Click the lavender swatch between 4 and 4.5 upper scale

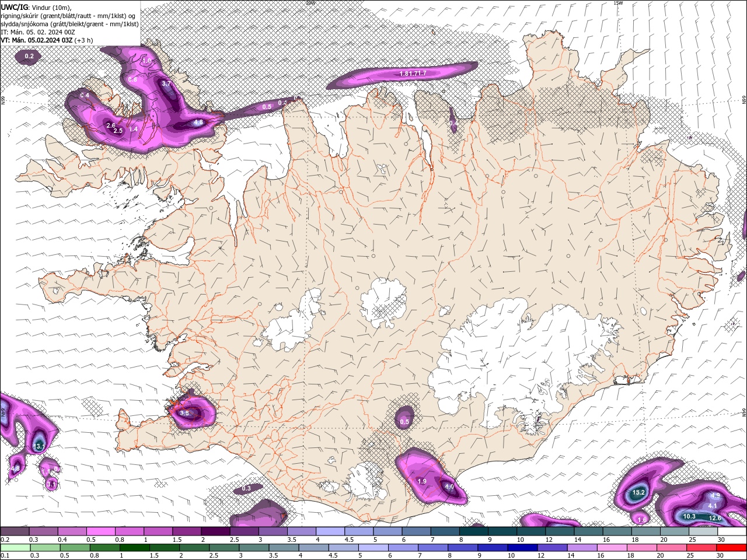click(330, 531)
